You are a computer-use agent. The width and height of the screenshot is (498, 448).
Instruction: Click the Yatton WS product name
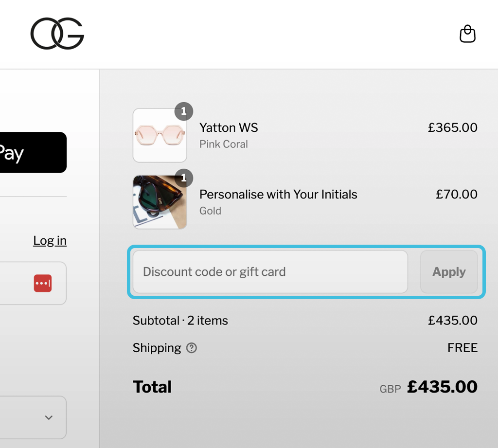229,128
